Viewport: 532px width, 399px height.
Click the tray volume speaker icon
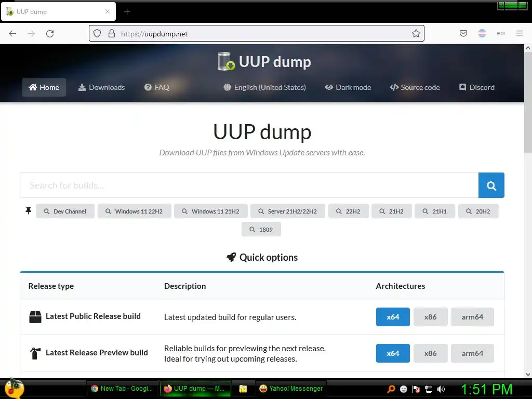[441, 389]
